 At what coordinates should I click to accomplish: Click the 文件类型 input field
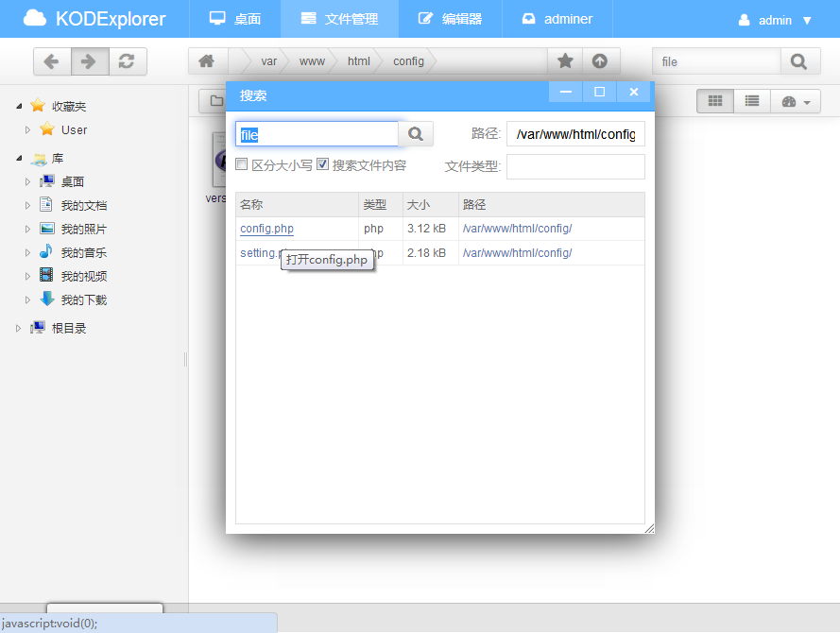point(575,166)
